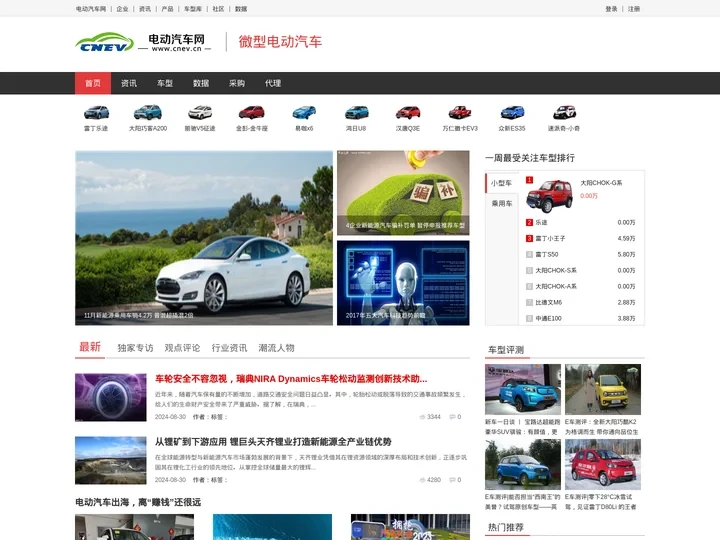
Task: Click 4.59万 price for 雷丁小王子
Action: tap(626, 238)
